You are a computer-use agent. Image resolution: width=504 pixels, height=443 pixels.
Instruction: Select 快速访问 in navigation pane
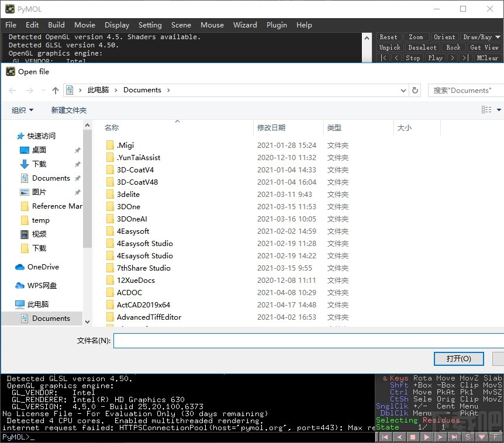pyautogui.click(x=41, y=136)
